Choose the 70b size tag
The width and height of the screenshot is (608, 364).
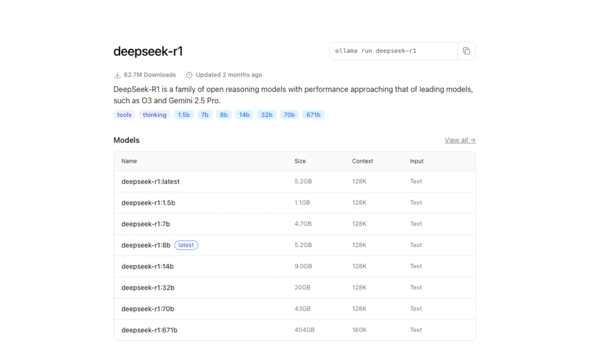(x=289, y=115)
